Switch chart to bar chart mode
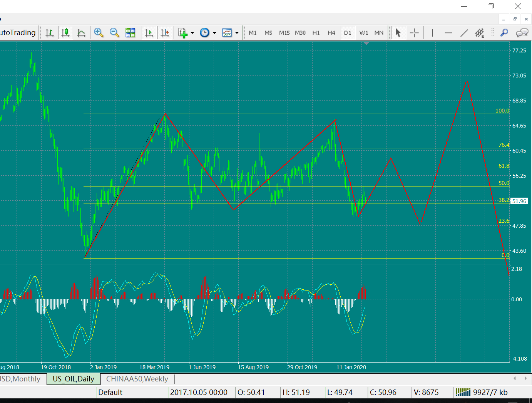 click(x=50, y=33)
